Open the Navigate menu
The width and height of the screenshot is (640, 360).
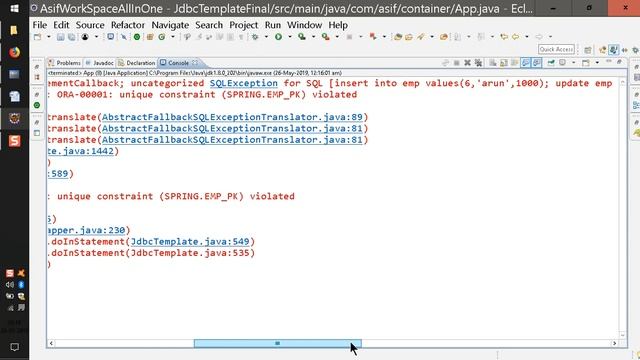(170, 25)
